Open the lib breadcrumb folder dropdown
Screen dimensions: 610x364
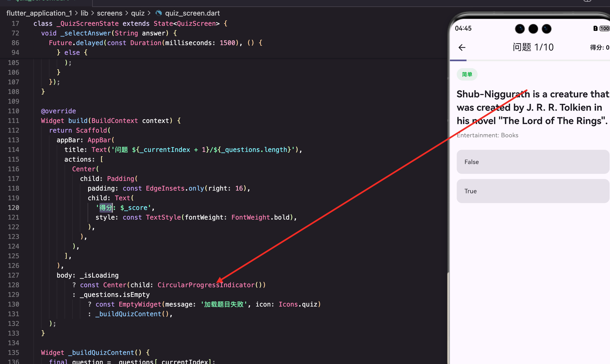click(84, 13)
